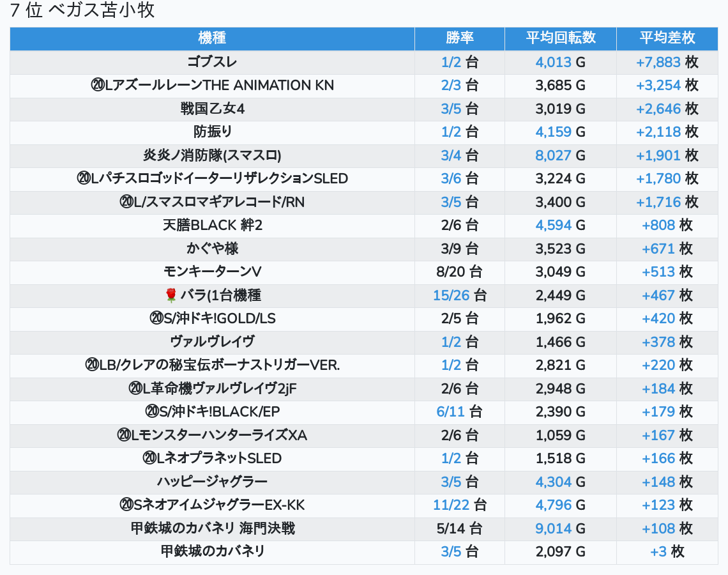
Task: Open the +7,883 value for ゴブスレ
Action: pos(658,62)
